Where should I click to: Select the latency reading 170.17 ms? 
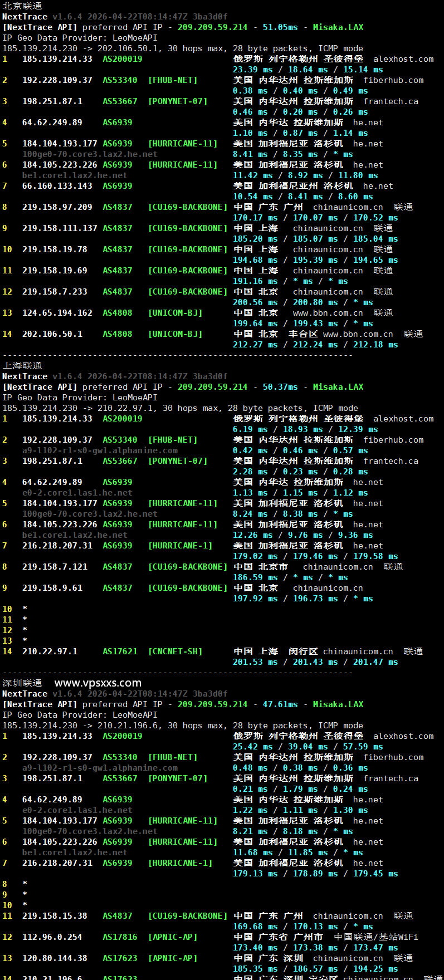pyautogui.click(x=255, y=217)
